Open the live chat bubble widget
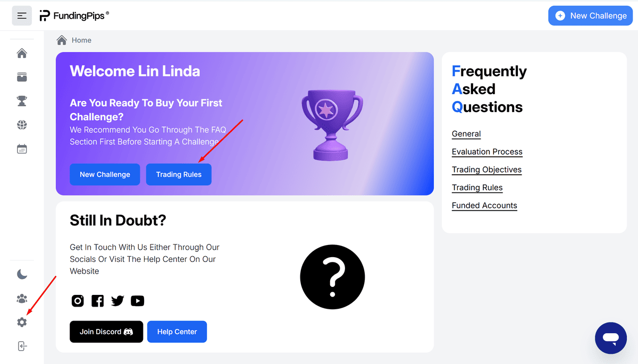 pos(611,338)
